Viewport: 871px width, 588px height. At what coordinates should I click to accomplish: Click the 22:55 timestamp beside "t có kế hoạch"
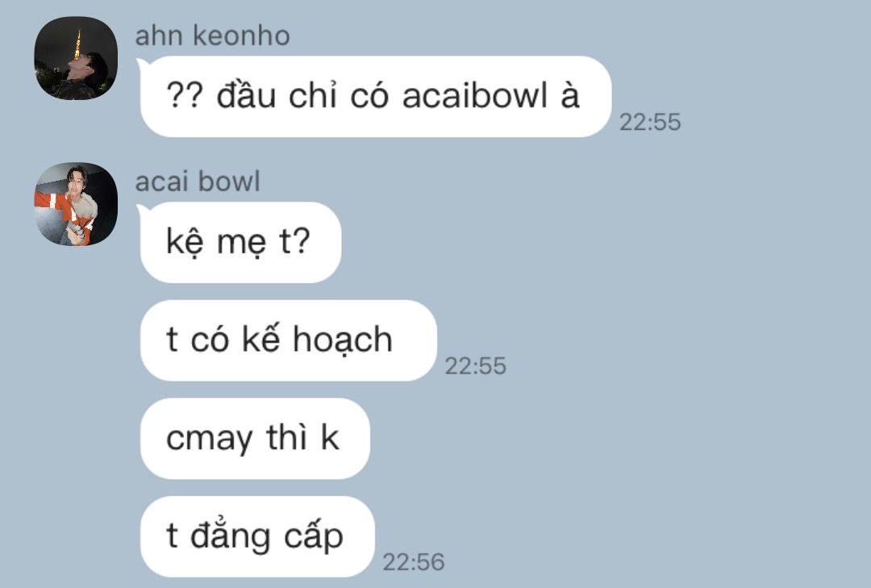click(476, 365)
